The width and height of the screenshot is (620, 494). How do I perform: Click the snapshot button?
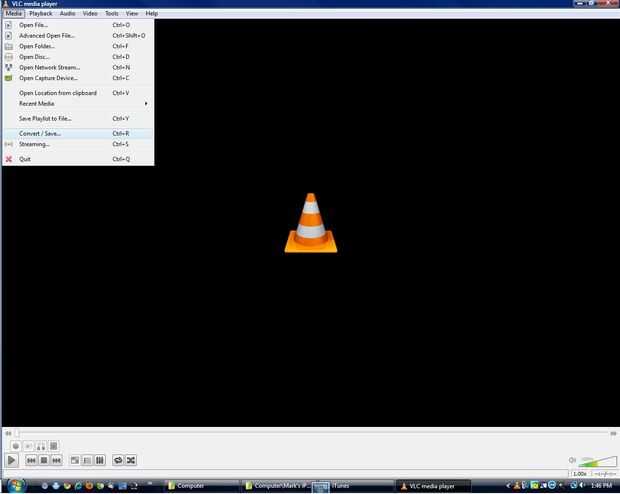point(28,446)
